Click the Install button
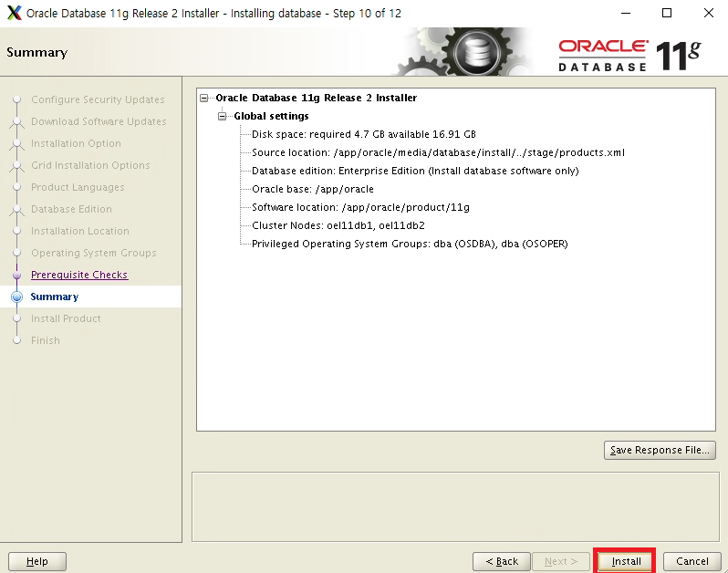The height and width of the screenshot is (573, 728). click(626, 561)
